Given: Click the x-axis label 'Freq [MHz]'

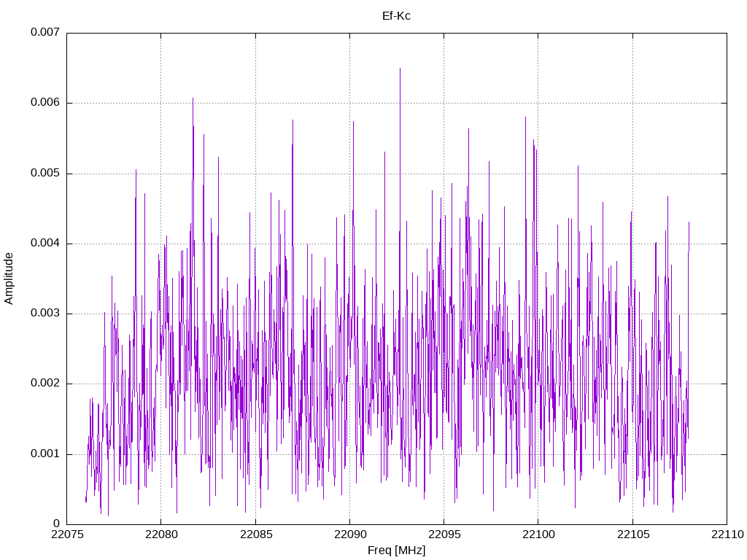Looking at the screenshot, I should [396, 551].
